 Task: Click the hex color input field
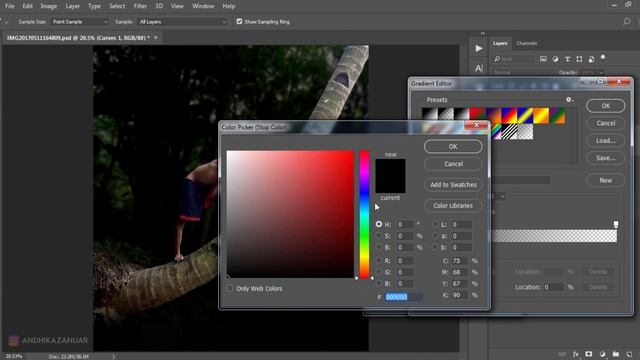(404, 297)
